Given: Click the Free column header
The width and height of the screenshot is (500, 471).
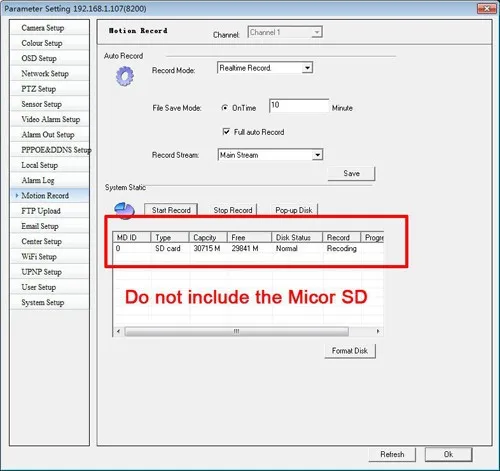Looking at the screenshot, I should pos(249,237).
